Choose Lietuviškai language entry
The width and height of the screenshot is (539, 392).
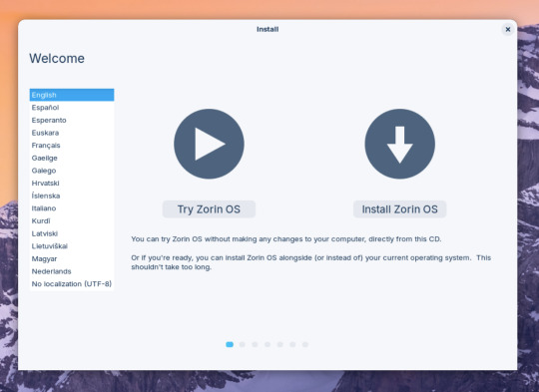click(72, 246)
